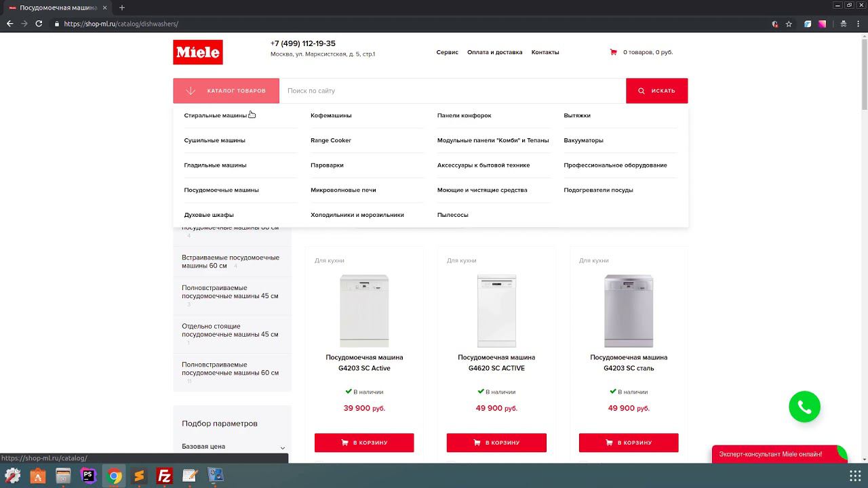868x488 pixels.
Task: Select Сушильные машины category
Action: point(214,140)
